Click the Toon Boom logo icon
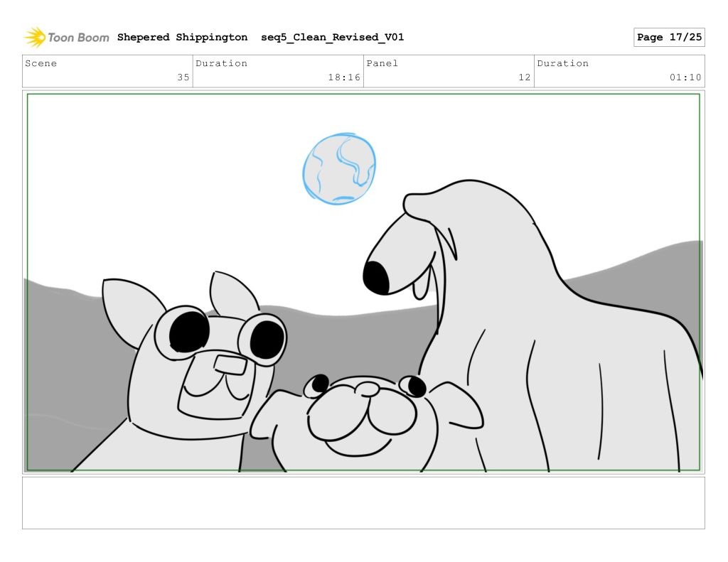728x562 pixels. pyautogui.click(x=35, y=37)
